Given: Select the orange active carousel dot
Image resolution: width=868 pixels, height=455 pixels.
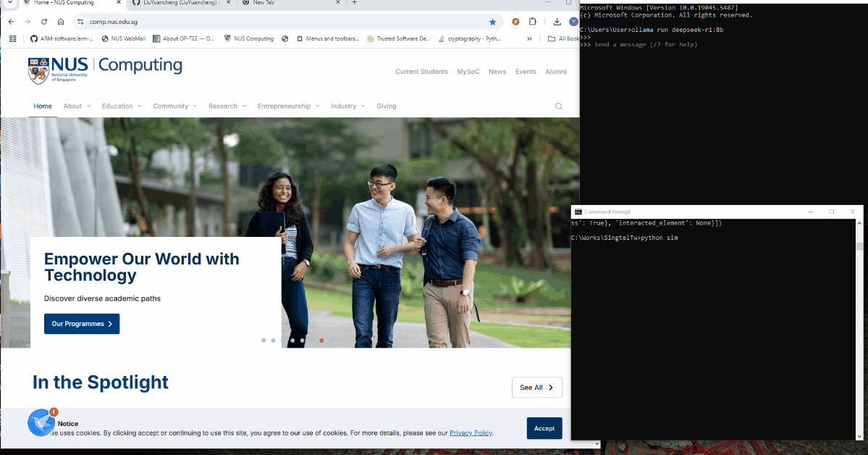Looking at the screenshot, I should coord(321,341).
